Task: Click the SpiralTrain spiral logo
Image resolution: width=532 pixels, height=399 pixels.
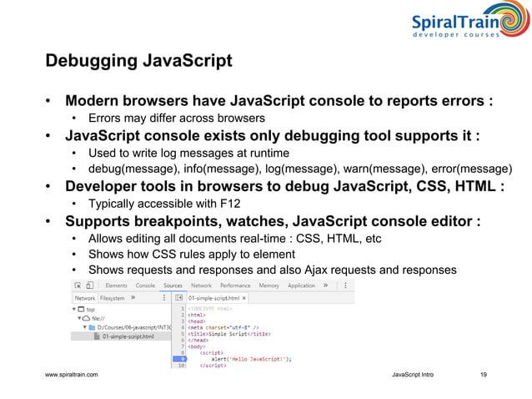Action: click(x=514, y=19)
